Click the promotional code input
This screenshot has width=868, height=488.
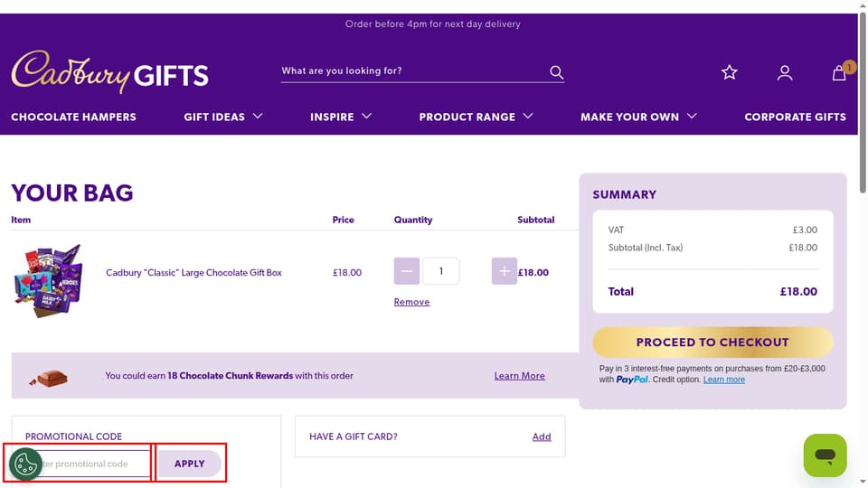[88, 464]
